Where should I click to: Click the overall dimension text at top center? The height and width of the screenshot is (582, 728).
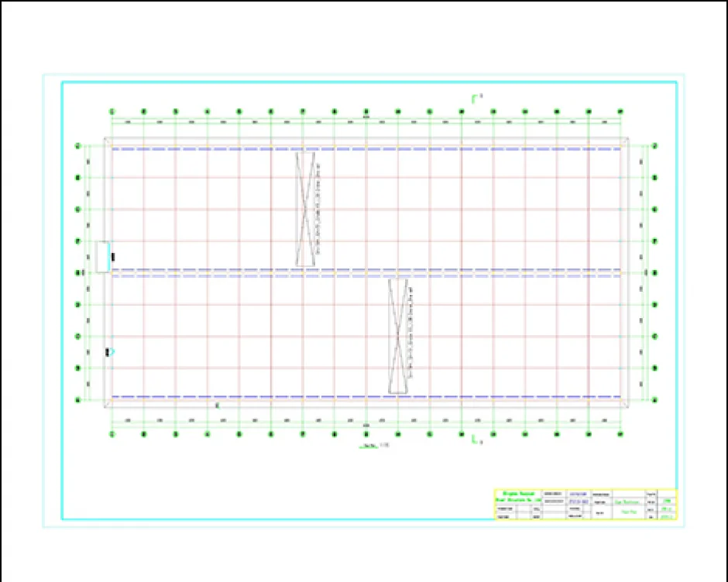tap(366, 118)
